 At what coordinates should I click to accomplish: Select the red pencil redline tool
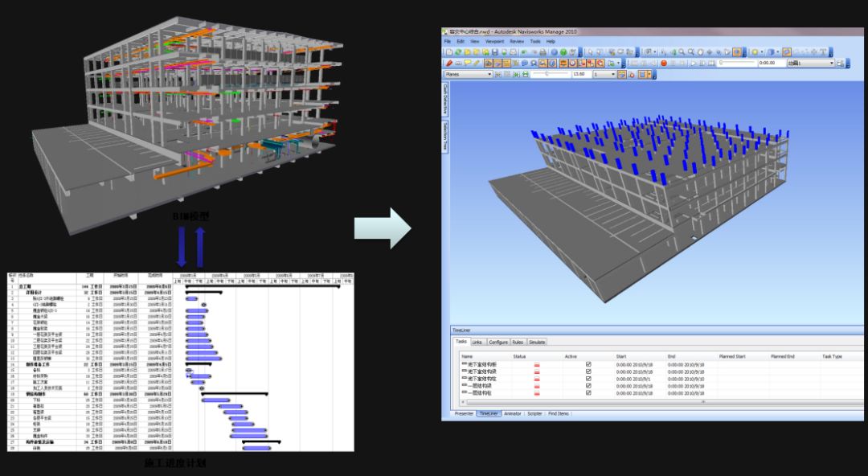coord(448,63)
